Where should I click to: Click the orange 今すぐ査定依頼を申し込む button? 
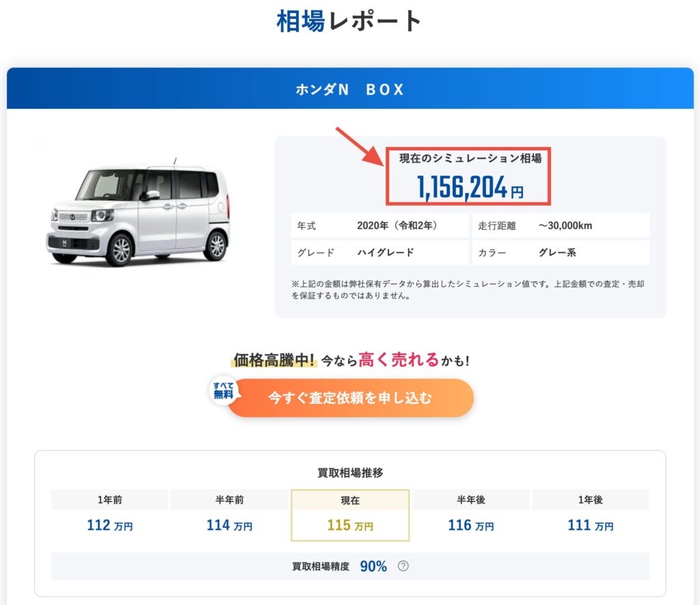[x=351, y=398]
